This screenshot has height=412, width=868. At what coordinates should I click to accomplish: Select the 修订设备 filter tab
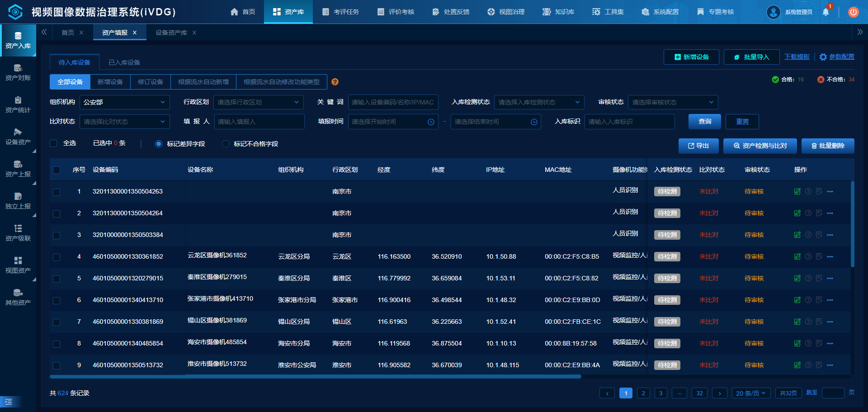[x=151, y=82]
